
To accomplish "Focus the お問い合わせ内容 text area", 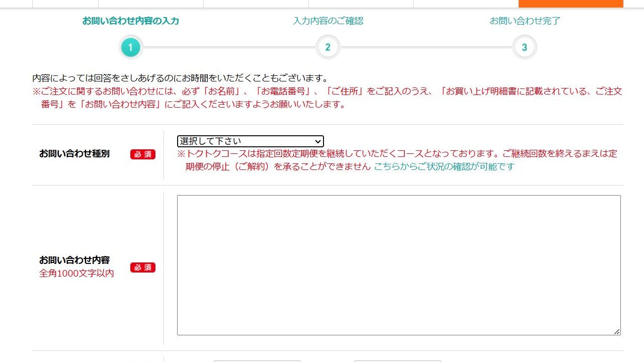I will 398,265.
